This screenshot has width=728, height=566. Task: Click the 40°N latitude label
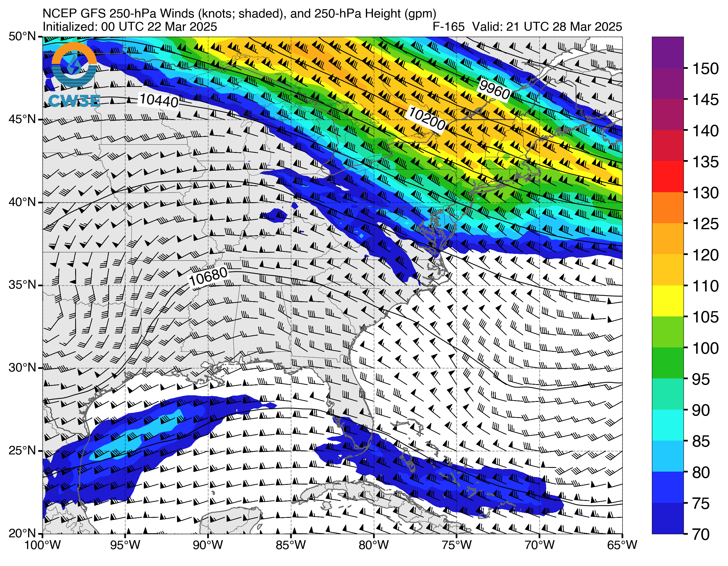22,202
